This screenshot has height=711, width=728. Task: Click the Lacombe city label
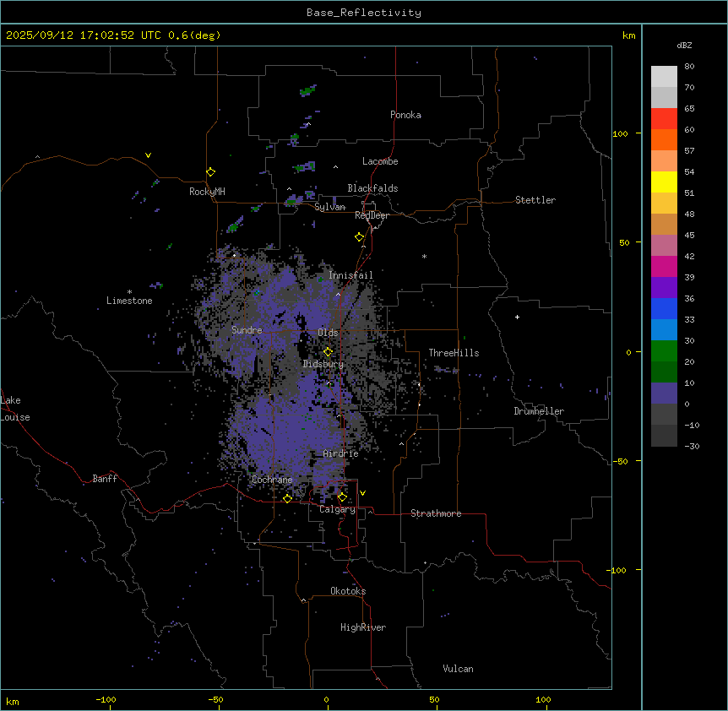(x=380, y=161)
